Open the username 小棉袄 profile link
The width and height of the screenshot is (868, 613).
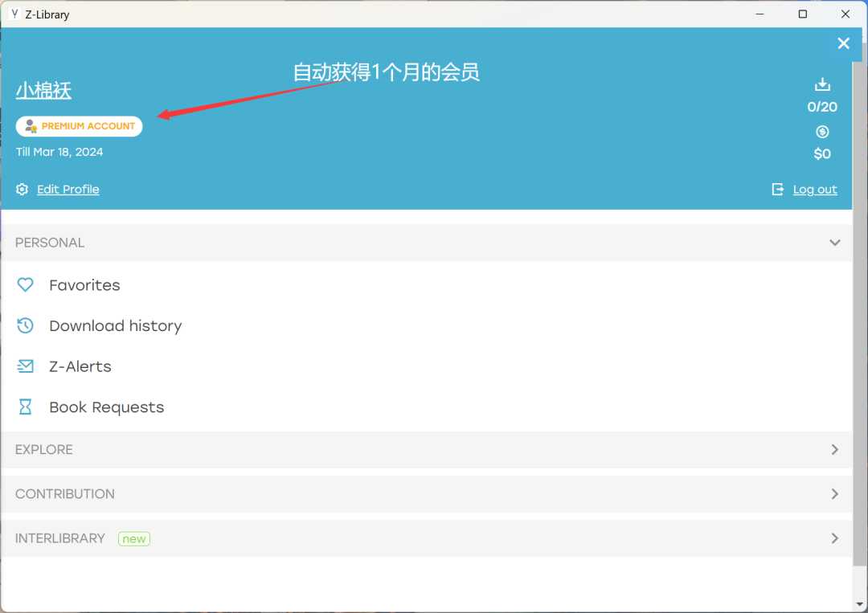[x=43, y=90]
